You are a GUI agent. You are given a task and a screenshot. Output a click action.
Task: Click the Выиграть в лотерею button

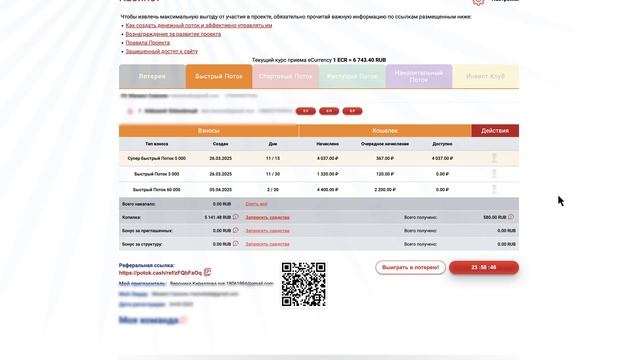[410, 267]
